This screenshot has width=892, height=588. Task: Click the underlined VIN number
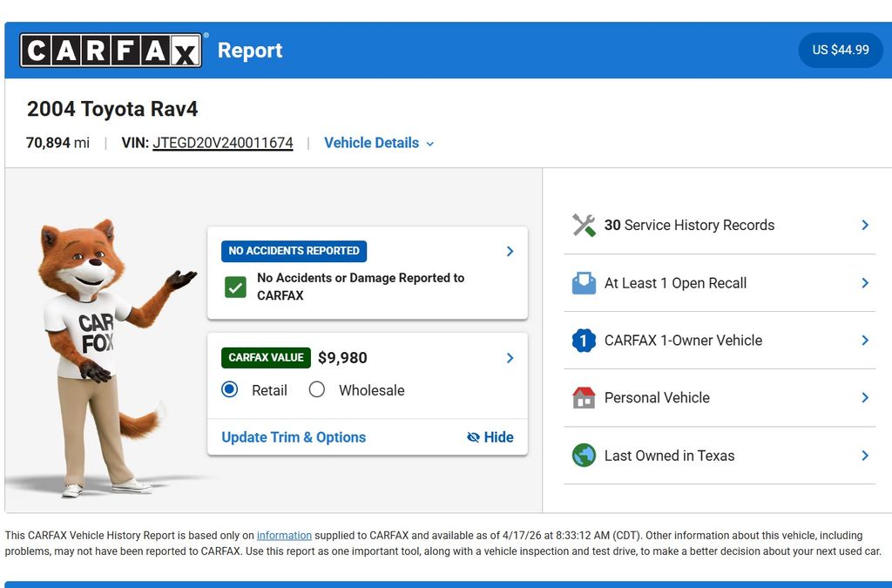(x=222, y=143)
